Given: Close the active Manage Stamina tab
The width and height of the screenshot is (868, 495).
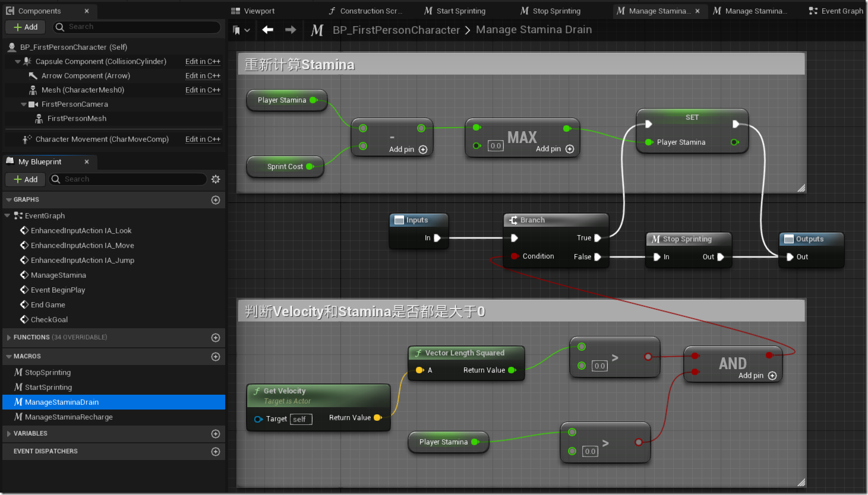Looking at the screenshot, I should coord(697,11).
